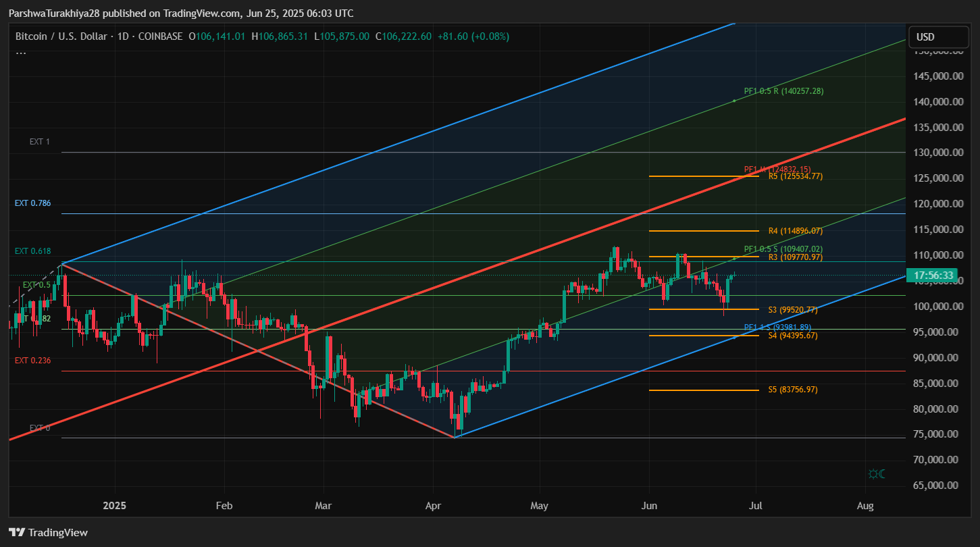Click the 90,000.00 price scale label

click(937, 358)
